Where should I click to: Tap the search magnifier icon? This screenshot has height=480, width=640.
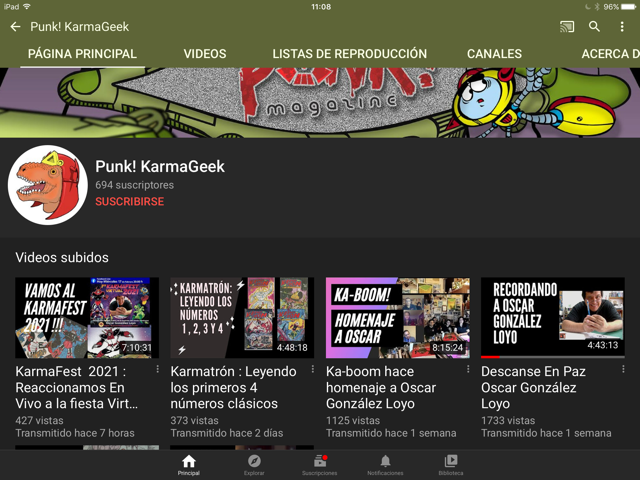(x=594, y=27)
